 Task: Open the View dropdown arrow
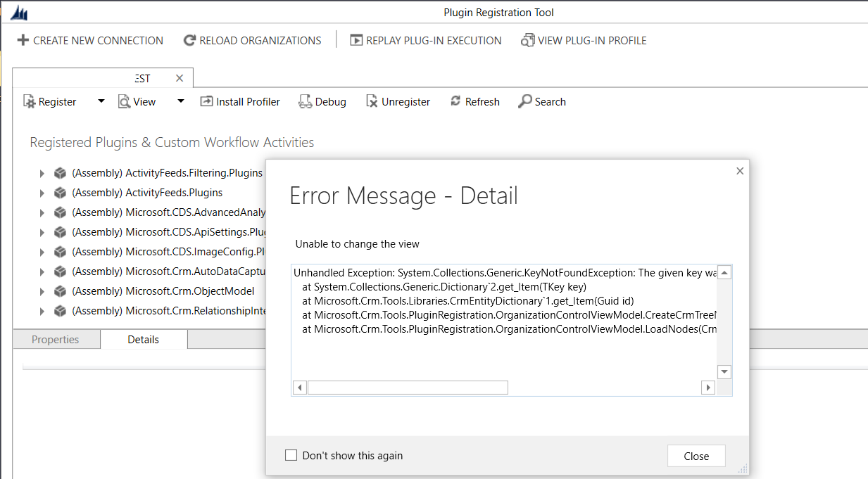180,101
